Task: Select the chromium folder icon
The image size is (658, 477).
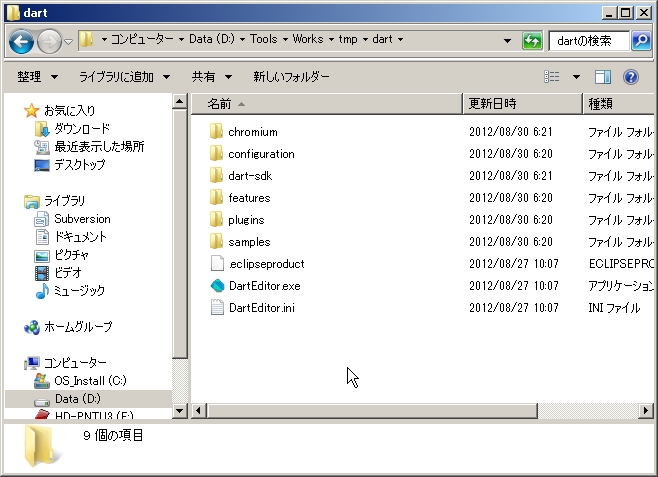Action: pos(216,131)
